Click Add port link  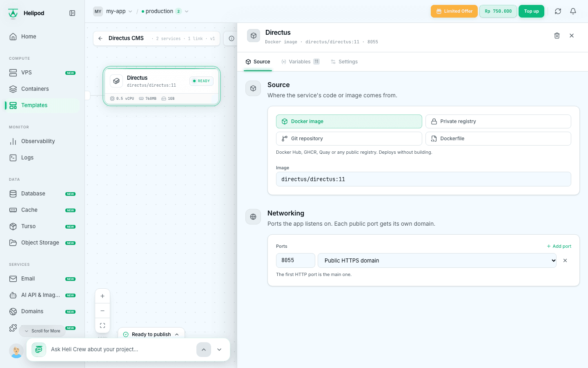coord(559,246)
